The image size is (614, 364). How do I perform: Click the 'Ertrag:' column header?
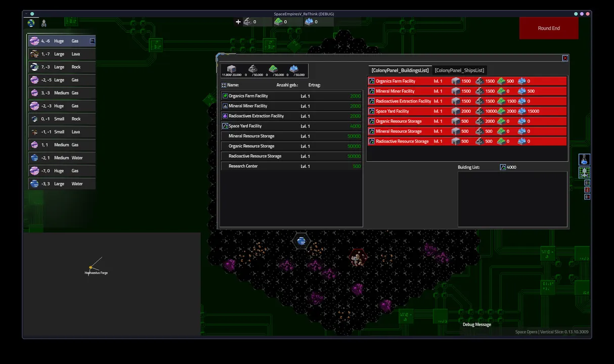tap(314, 85)
